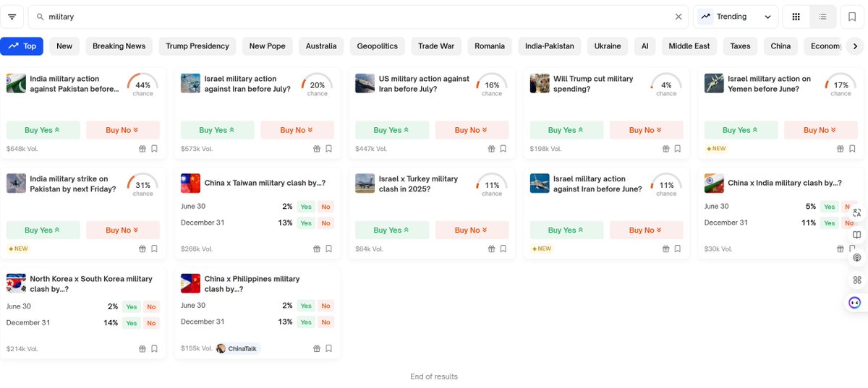Click the ChinaTalk source tag
This screenshot has width=868, height=388.
pos(237,349)
